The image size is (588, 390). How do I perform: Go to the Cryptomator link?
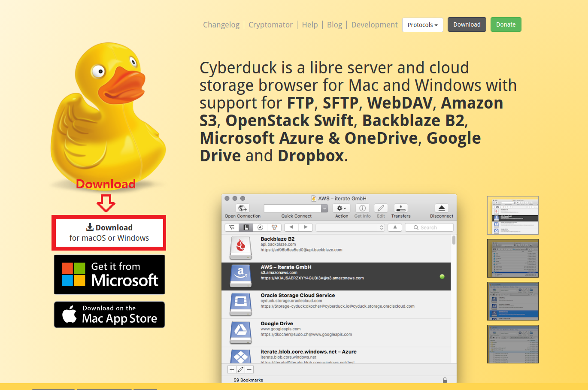pyautogui.click(x=270, y=24)
